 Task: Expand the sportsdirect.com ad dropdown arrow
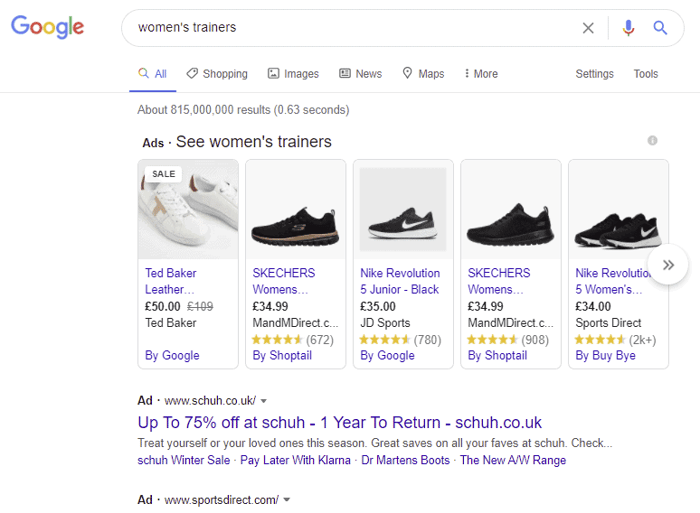(x=287, y=500)
